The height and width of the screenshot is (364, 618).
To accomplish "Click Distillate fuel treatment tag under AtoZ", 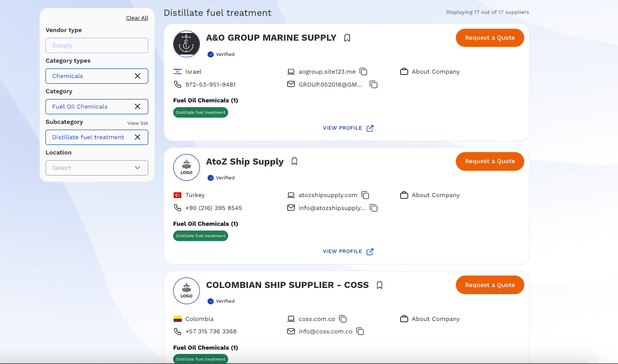I will [x=200, y=236].
